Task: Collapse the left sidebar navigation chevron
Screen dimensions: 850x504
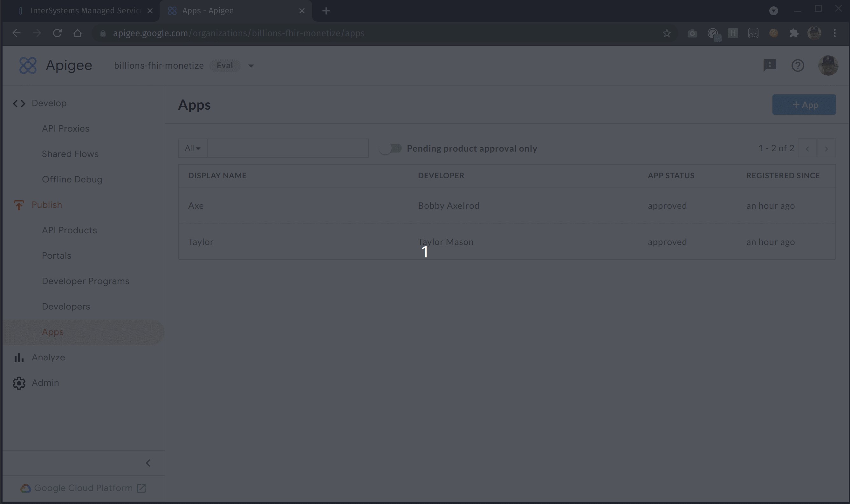Action: (148, 463)
